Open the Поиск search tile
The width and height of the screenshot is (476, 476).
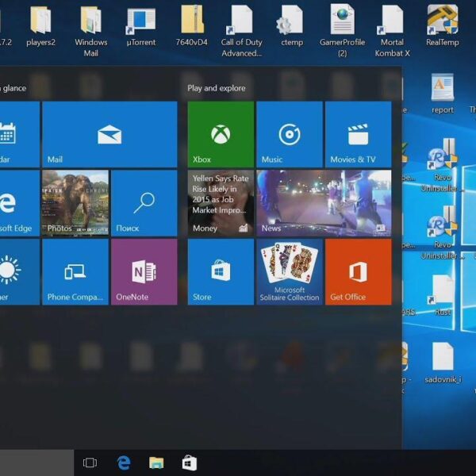tap(144, 203)
